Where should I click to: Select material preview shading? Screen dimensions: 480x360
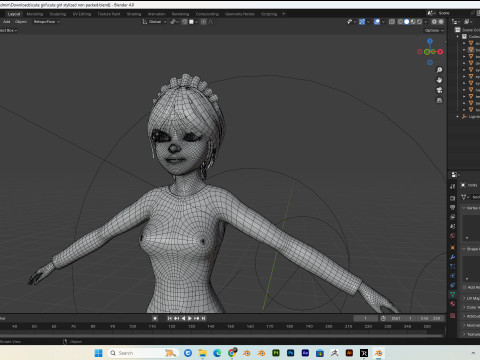click(413, 22)
